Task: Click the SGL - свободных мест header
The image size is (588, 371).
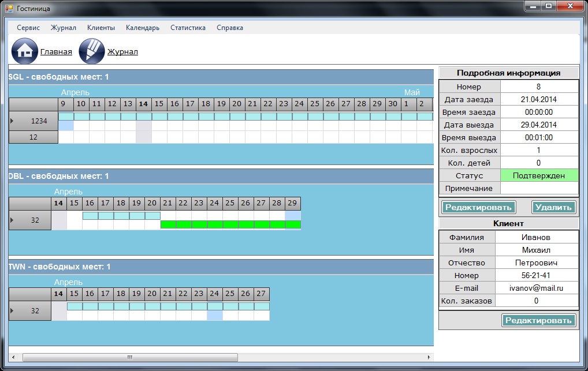Action: pos(221,77)
